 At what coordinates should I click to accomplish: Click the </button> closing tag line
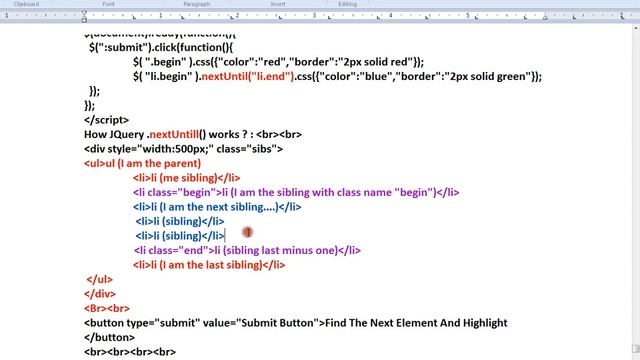(x=109, y=338)
